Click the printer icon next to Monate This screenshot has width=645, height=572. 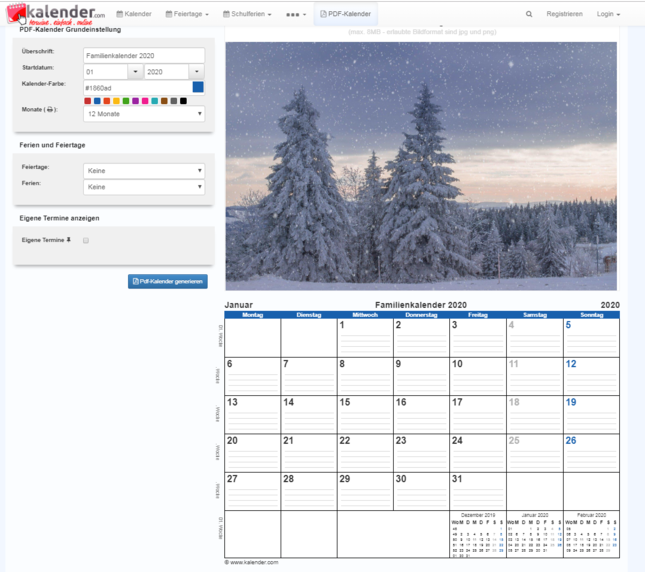point(51,109)
